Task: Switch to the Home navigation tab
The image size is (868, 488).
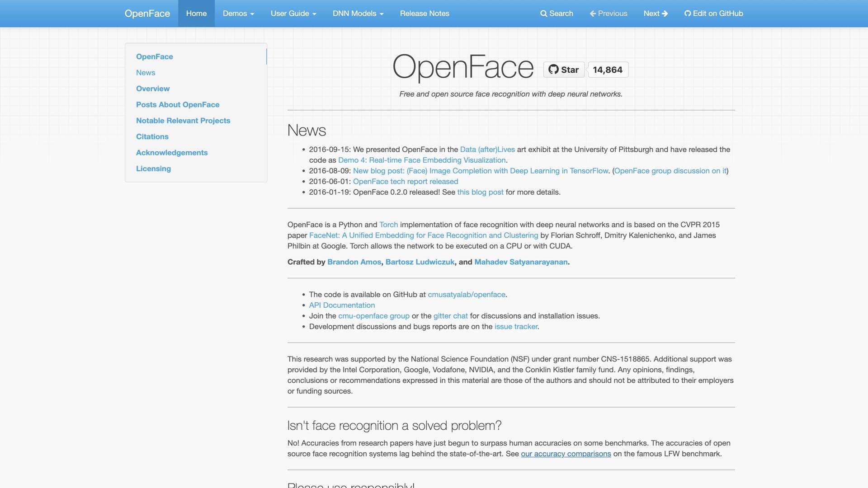Action: coord(196,14)
